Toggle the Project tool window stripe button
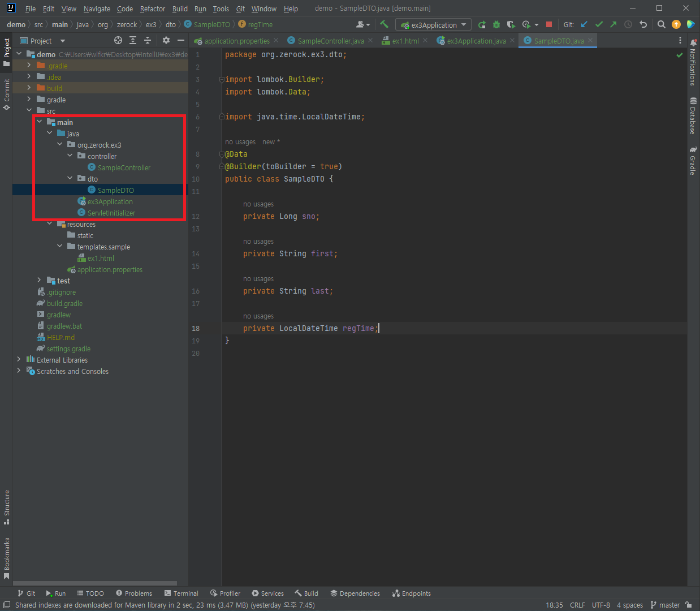The image size is (700, 611). tap(6, 51)
